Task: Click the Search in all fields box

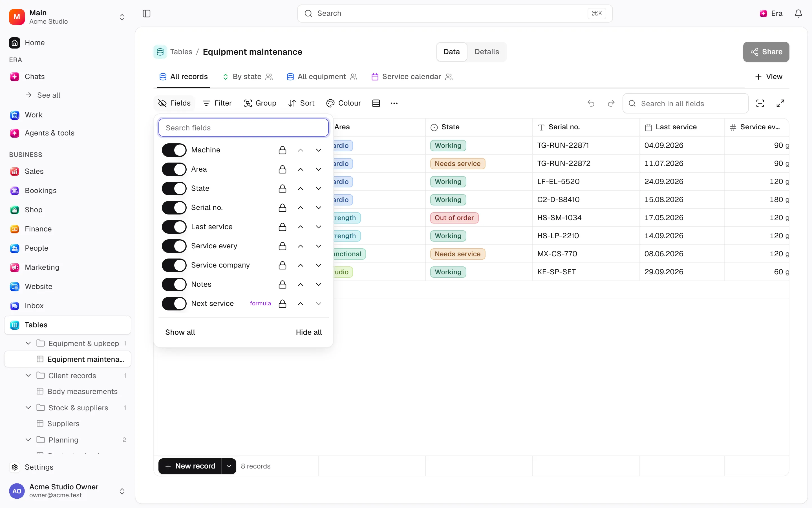Action: tap(685, 104)
